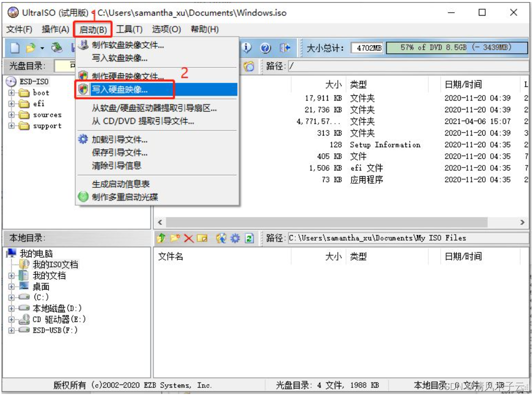Click the Exit door toolbar icon
The height and width of the screenshot is (396, 532).
(285, 48)
